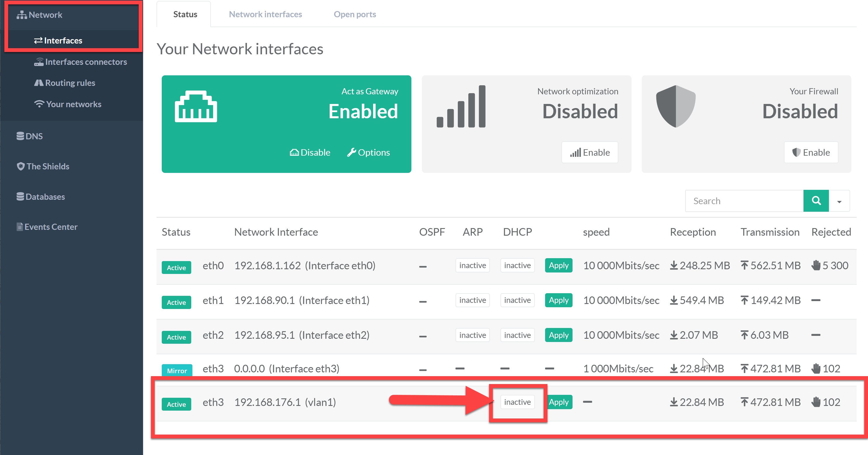The width and height of the screenshot is (868, 455).
Task: Open Interfaces connectors menu item
Action: click(81, 62)
